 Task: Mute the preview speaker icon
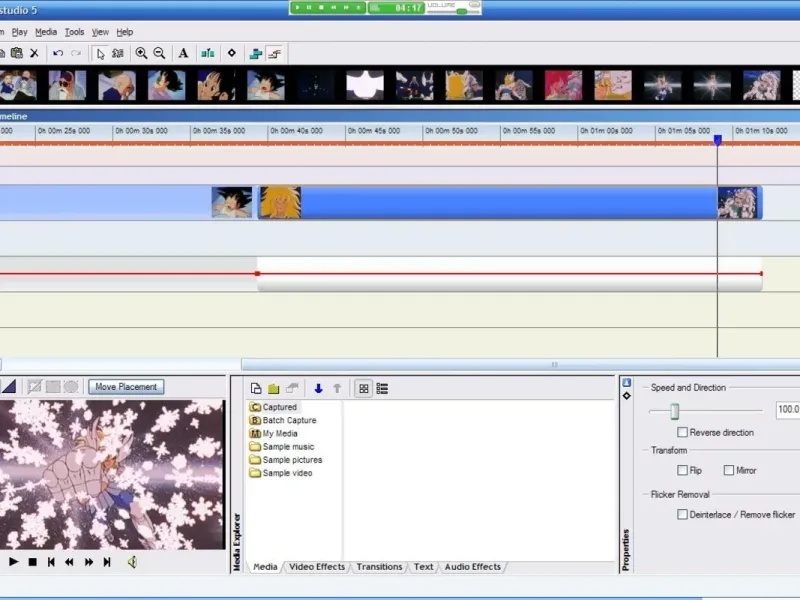[131, 562]
